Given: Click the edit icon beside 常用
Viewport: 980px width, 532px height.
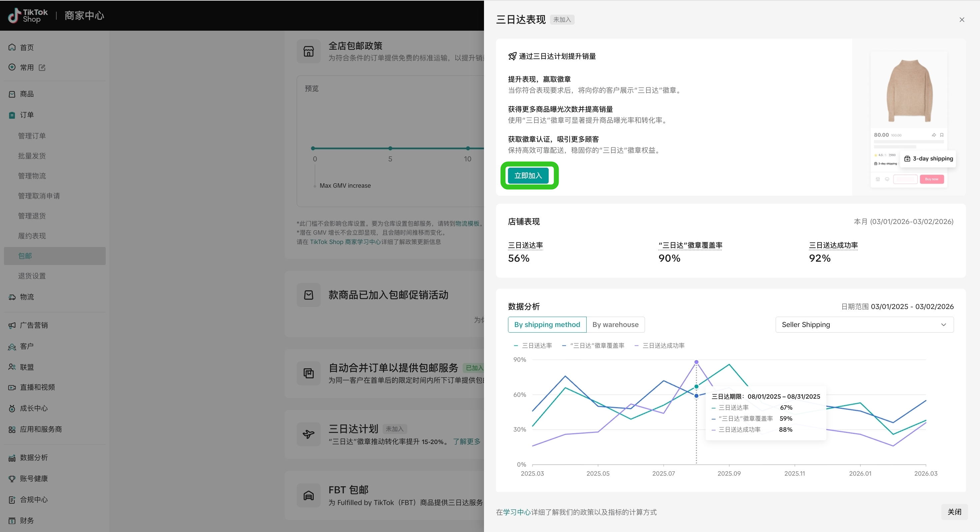Looking at the screenshot, I should (x=42, y=67).
